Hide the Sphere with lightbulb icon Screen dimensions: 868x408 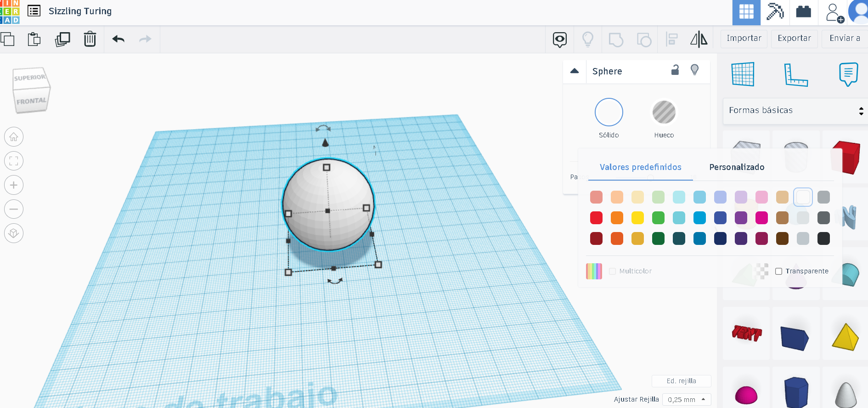point(695,70)
